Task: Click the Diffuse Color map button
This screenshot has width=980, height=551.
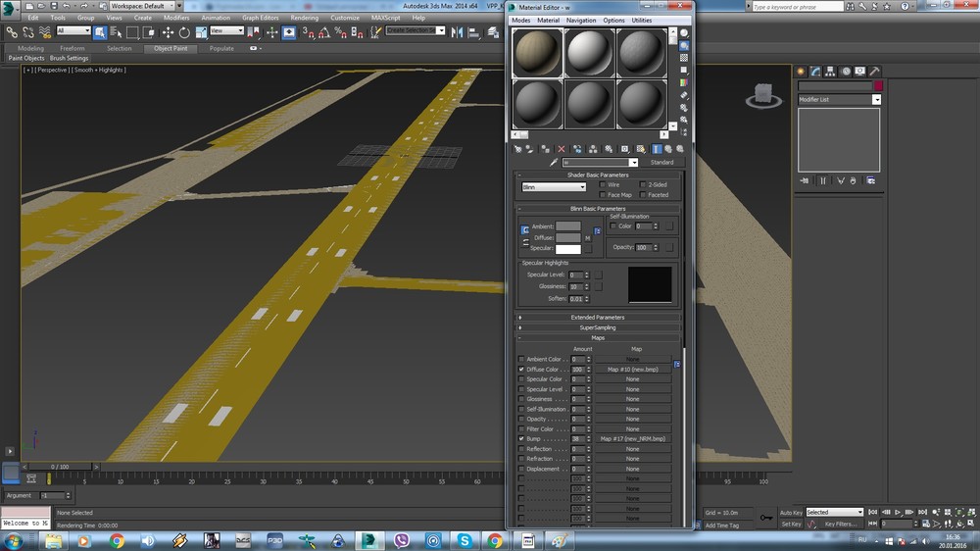Action: pyautogui.click(x=633, y=370)
